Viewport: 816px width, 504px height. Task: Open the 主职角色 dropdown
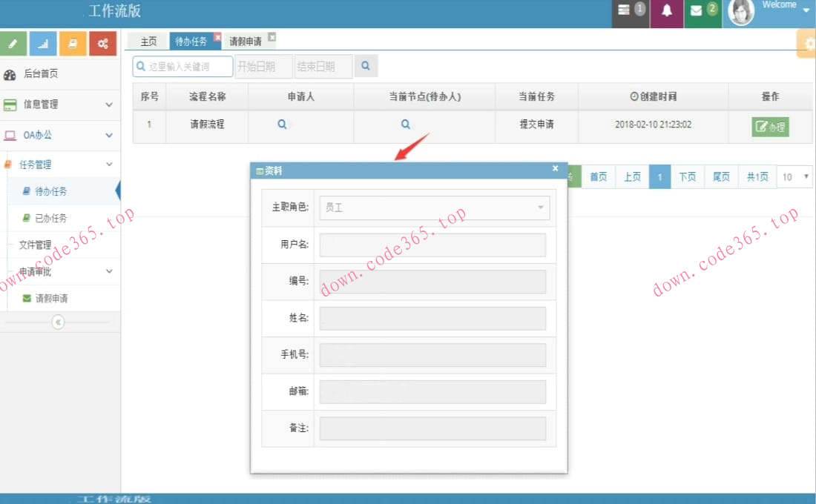434,208
